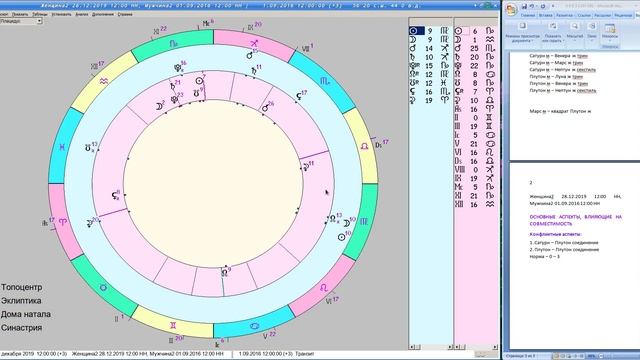Select the Mars symbol in the pink planet table
The width and height of the screenshot is (640, 360).
458,48
